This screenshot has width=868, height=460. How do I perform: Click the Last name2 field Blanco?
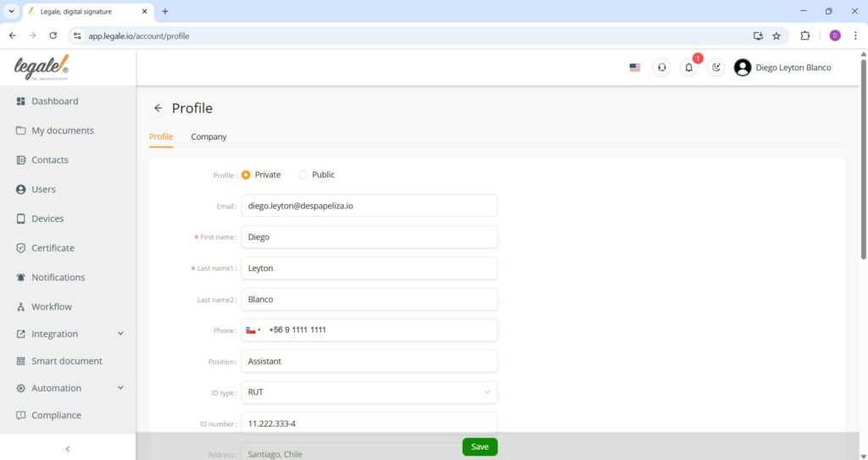pos(370,300)
